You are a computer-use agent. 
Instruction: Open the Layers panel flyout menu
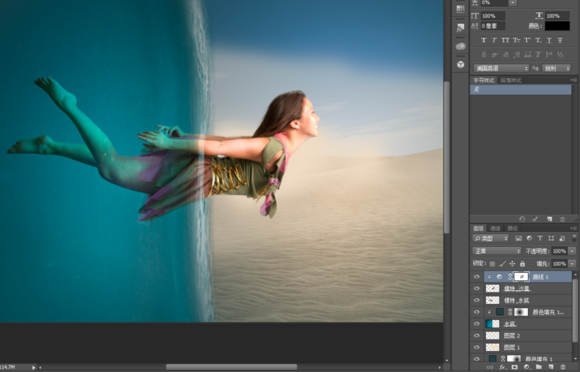point(573,228)
